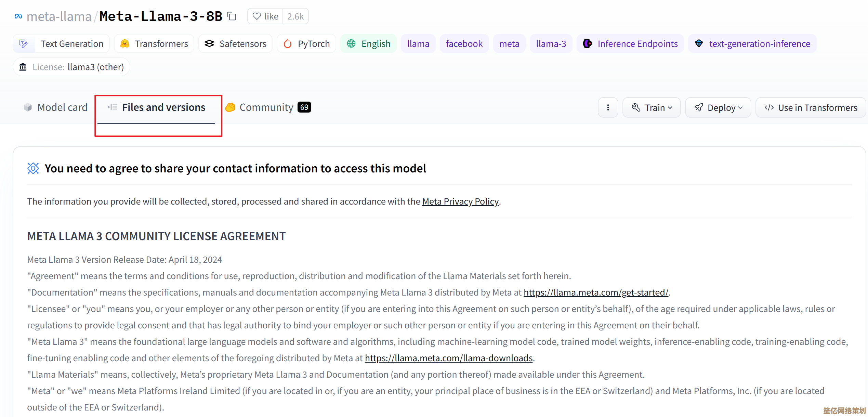
Task: Switch to the Model card tab
Action: (56, 107)
